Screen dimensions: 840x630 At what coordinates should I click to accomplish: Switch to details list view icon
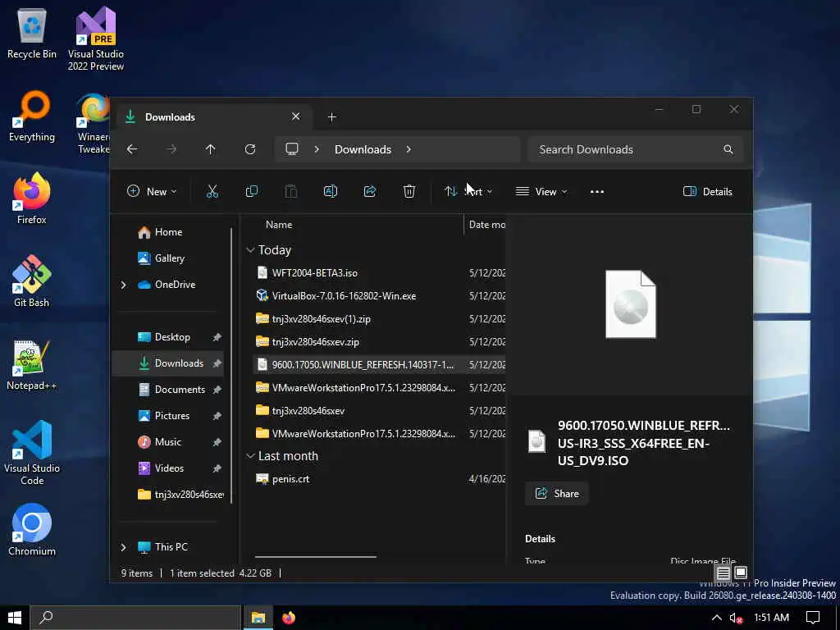(x=723, y=573)
